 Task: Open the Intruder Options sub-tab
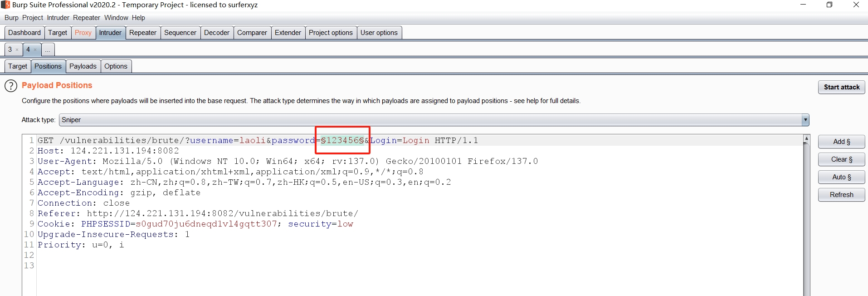[x=116, y=66]
